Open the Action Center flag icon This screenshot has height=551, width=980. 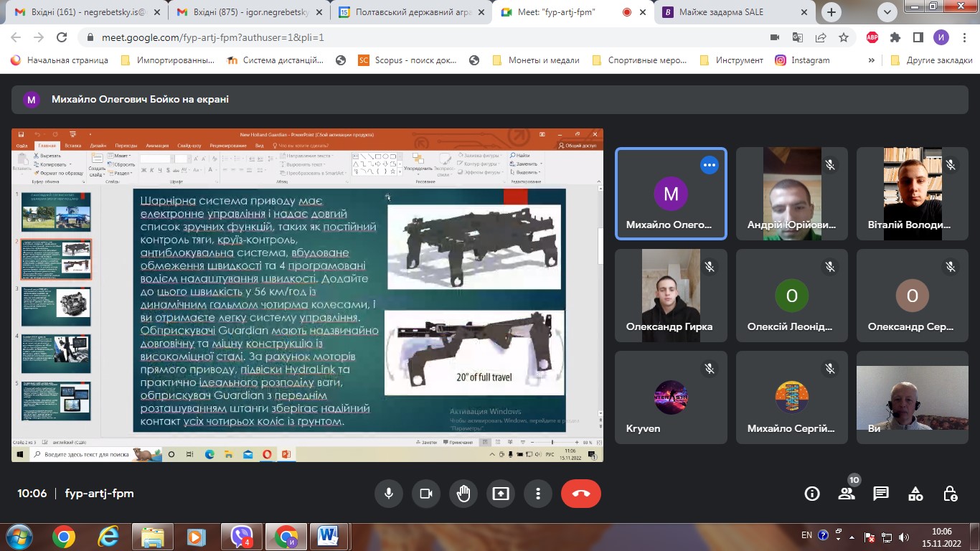pos(870,536)
